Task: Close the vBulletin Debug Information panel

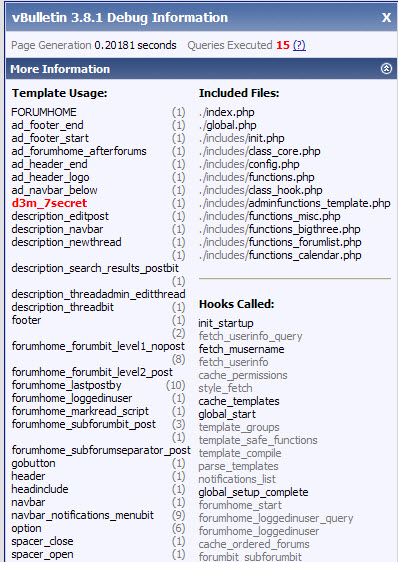Action: pos(386,18)
